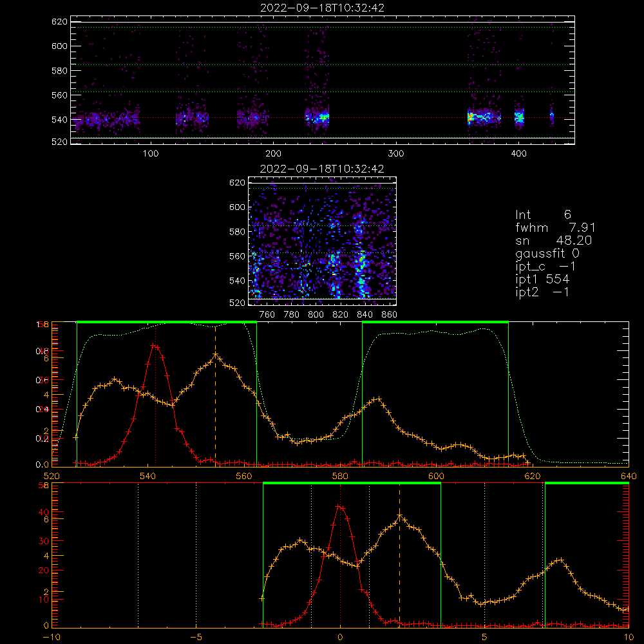Click the x-axis label 200 in the top plot

pos(273,154)
